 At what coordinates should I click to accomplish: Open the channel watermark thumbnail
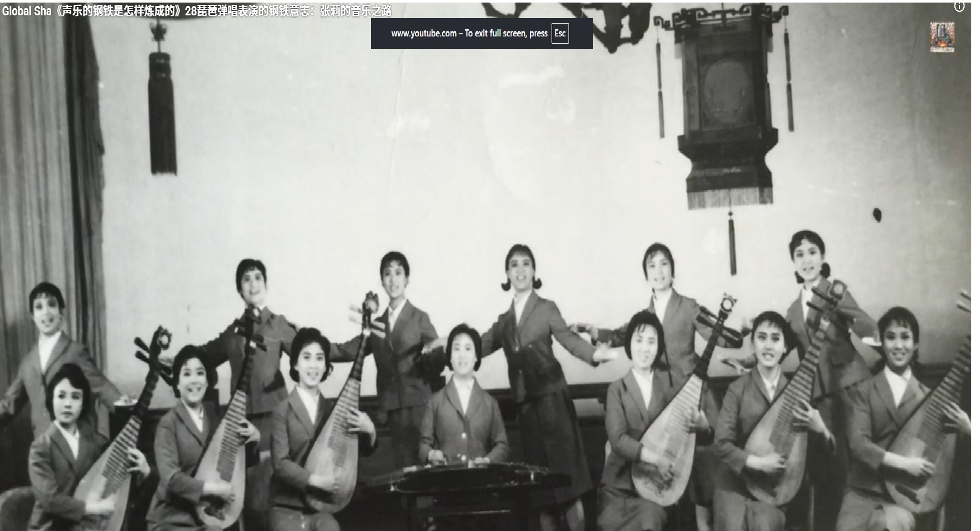pos(942,37)
